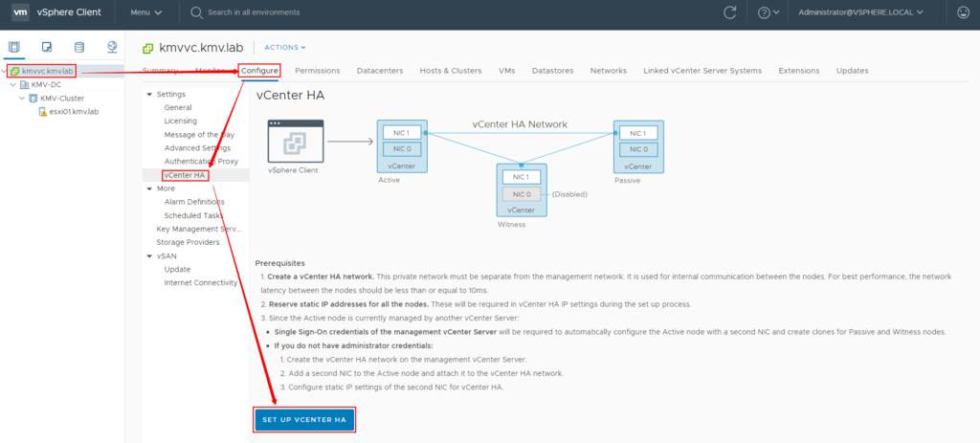Click the vSphere Client diagram image
The width and height of the screenshot is (980, 443).
(296, 142)
